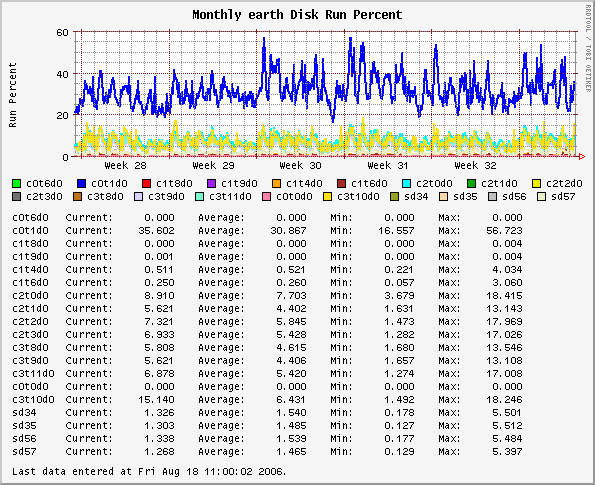Click the Week 28 axis label

click(125, 165)
